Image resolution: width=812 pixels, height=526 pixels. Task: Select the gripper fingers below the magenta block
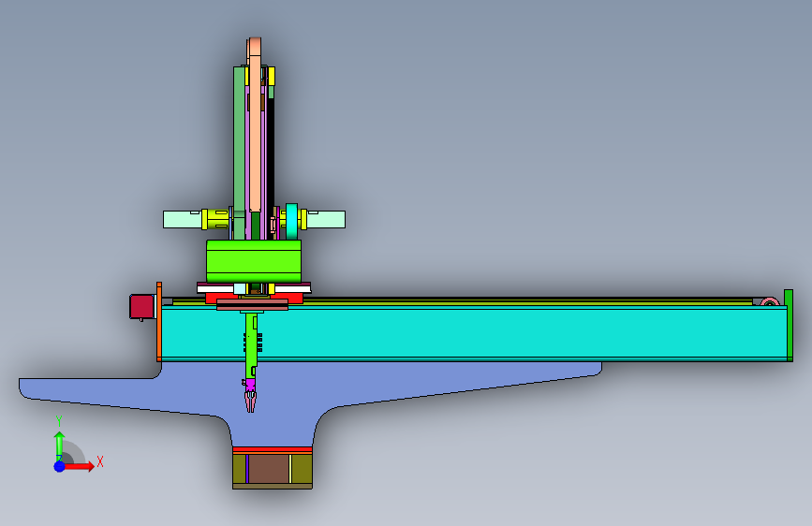pyautogui.click(x=250, y=402)
